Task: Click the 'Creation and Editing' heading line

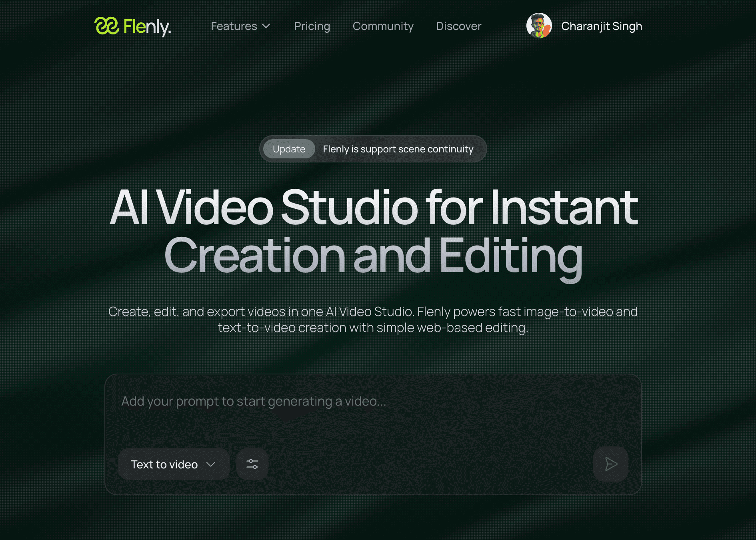Action: pyautogui.click(x=373, y=256)
